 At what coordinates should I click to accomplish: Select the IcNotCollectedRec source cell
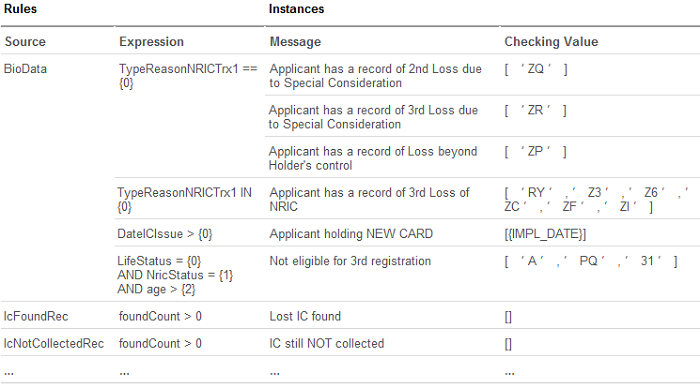pos(54,343)
